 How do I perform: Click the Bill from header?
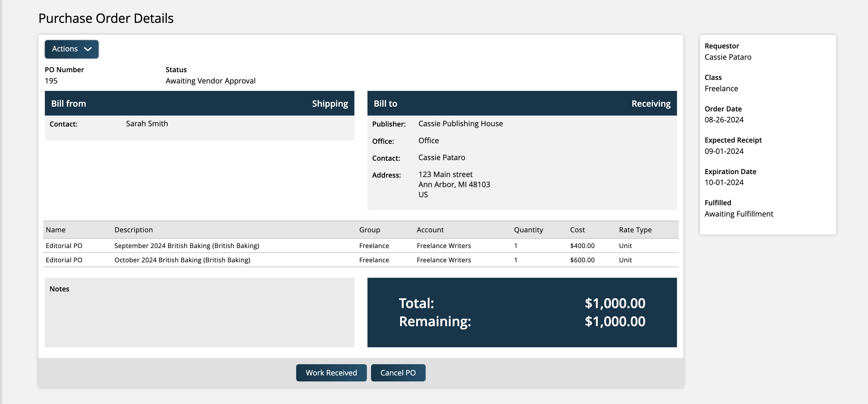pyautogui.click(x=68, y=103)
